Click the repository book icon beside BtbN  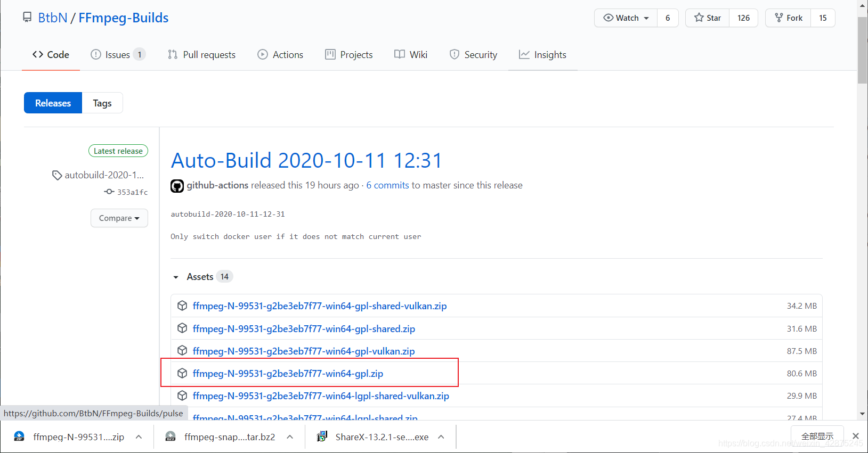tap(27, 18)
